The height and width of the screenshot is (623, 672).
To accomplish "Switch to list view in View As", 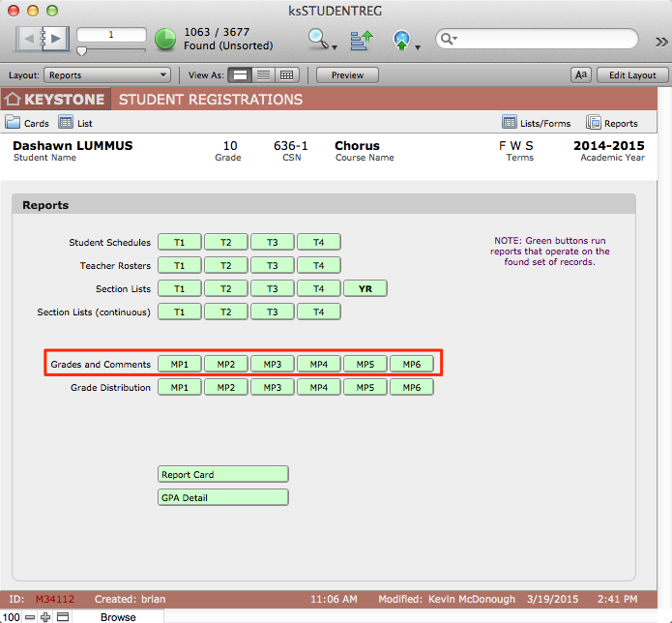I will point(263,75).
